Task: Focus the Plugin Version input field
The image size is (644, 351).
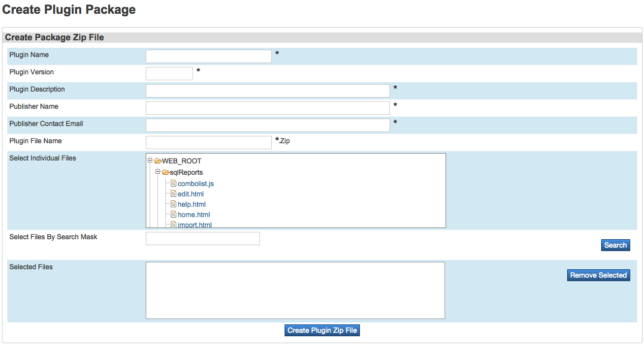Action: (x=169, y=73)
